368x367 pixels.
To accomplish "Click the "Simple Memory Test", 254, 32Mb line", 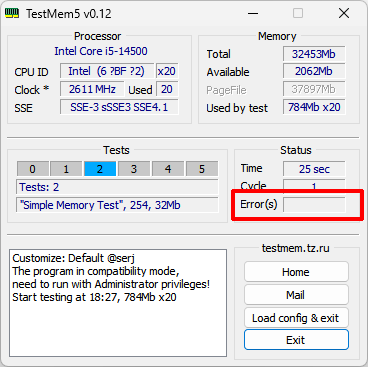I will [117, 205].
